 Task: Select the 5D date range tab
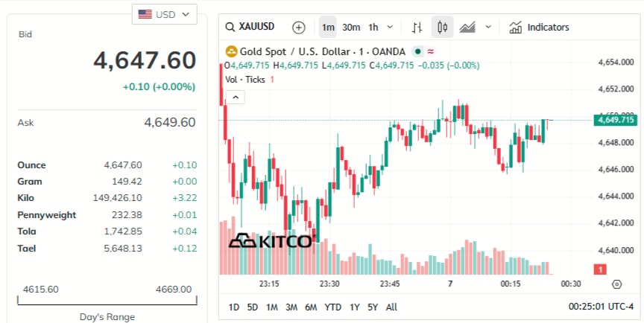point(253,307)
